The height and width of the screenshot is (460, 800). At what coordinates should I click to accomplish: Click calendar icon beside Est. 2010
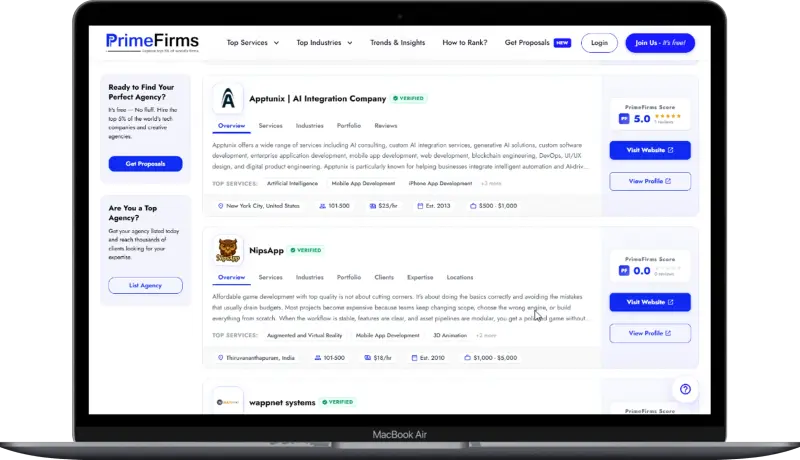click(414, 358)
